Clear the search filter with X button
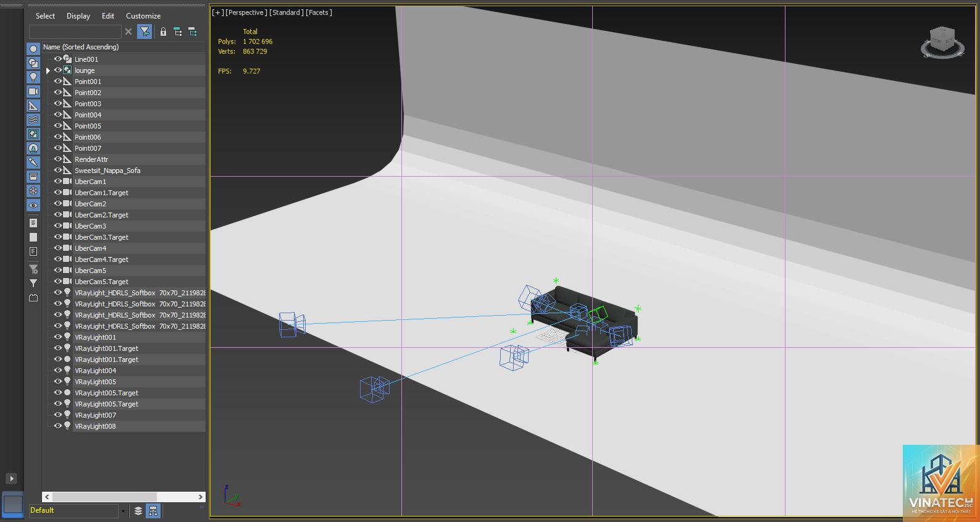This screenshot has height=522, width=980. point(128,32)
